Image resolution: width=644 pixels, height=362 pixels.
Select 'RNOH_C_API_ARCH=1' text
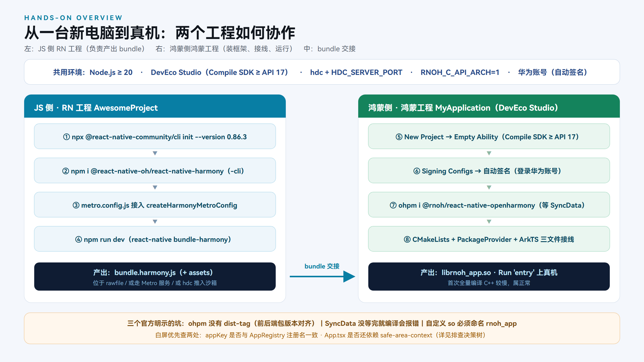(460, 72)
